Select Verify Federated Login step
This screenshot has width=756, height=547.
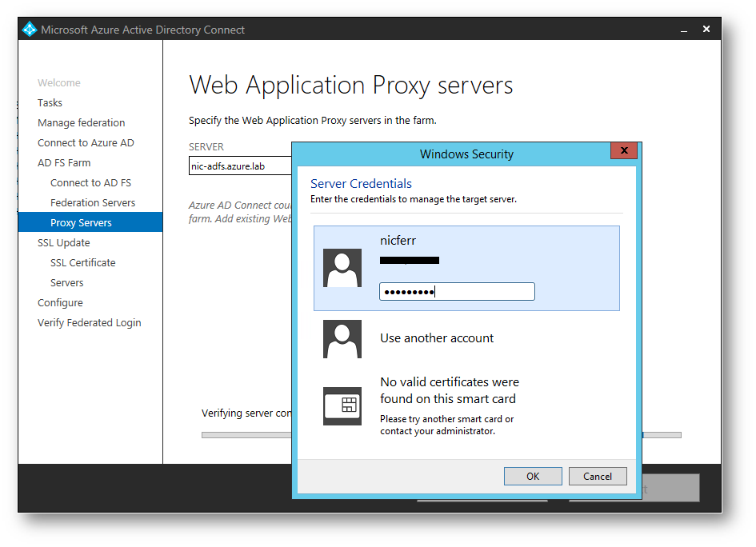[x=89, y=323]
